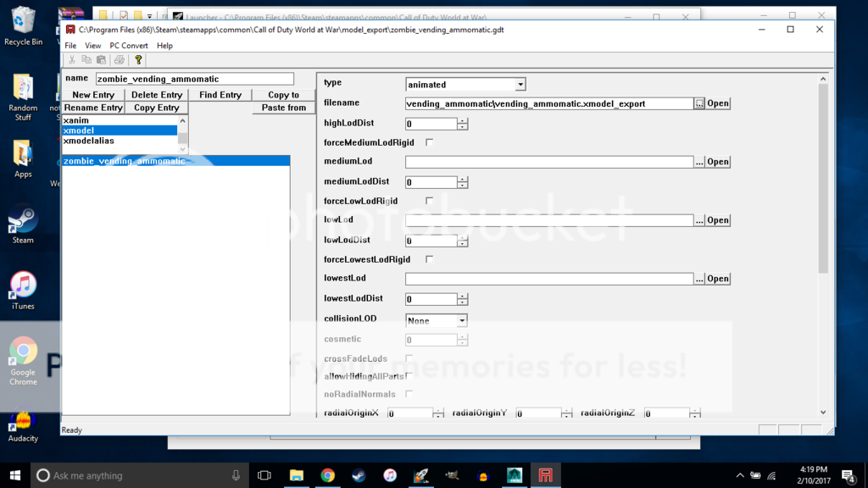Click mediumLodDist spinner arrows
This screenshot has width=868, height=488.
coord(463,182)
